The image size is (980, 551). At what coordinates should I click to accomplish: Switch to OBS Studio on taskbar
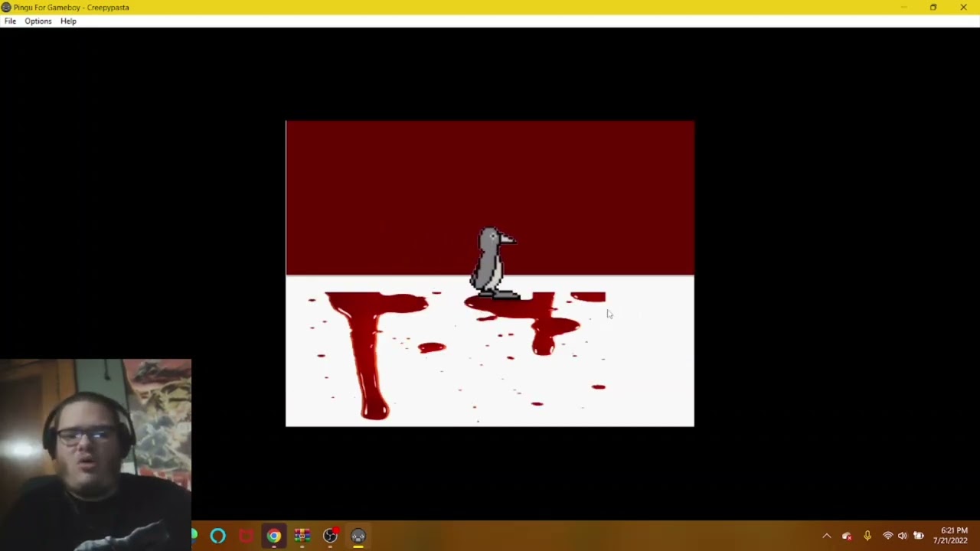[330, 536]
